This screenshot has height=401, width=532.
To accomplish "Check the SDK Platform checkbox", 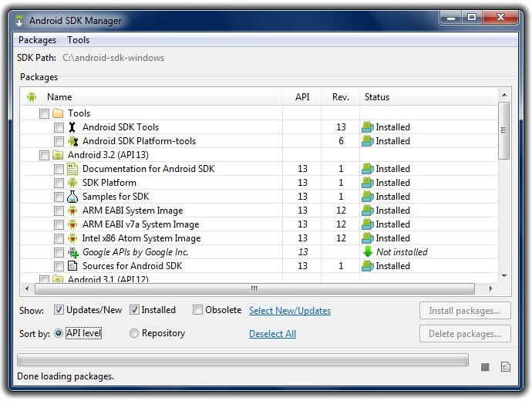I will coord(59,184).
